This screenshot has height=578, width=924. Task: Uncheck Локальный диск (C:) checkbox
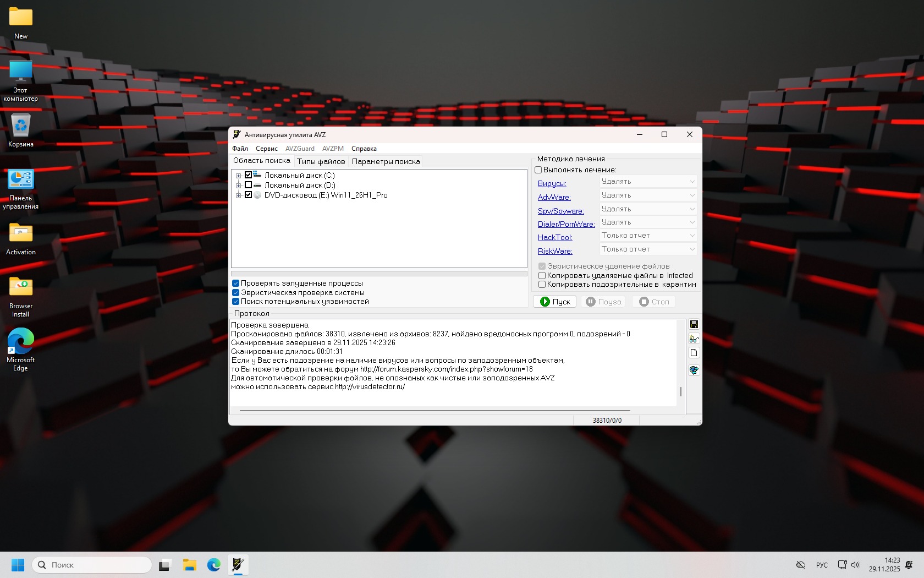[x=248, y=176]
